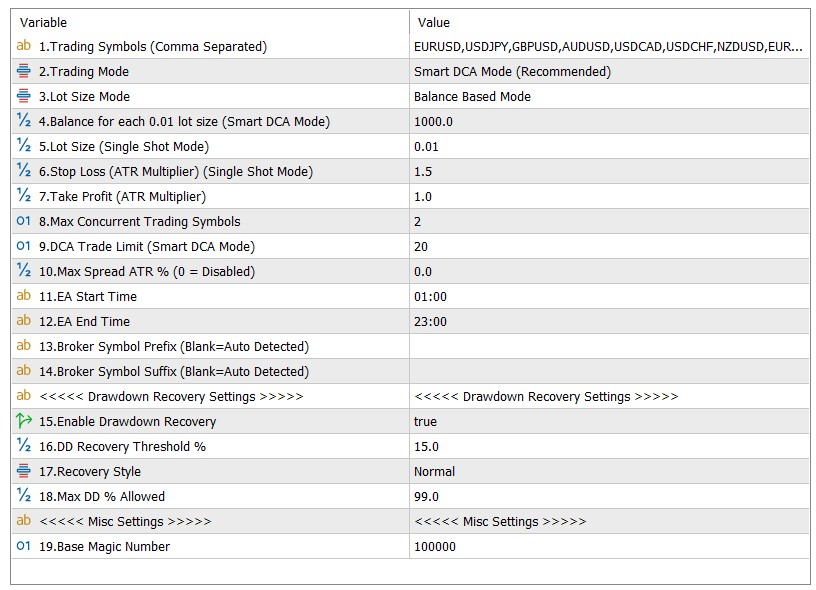
Task: Select the '12.EA End Time' label
Action: 84,321
